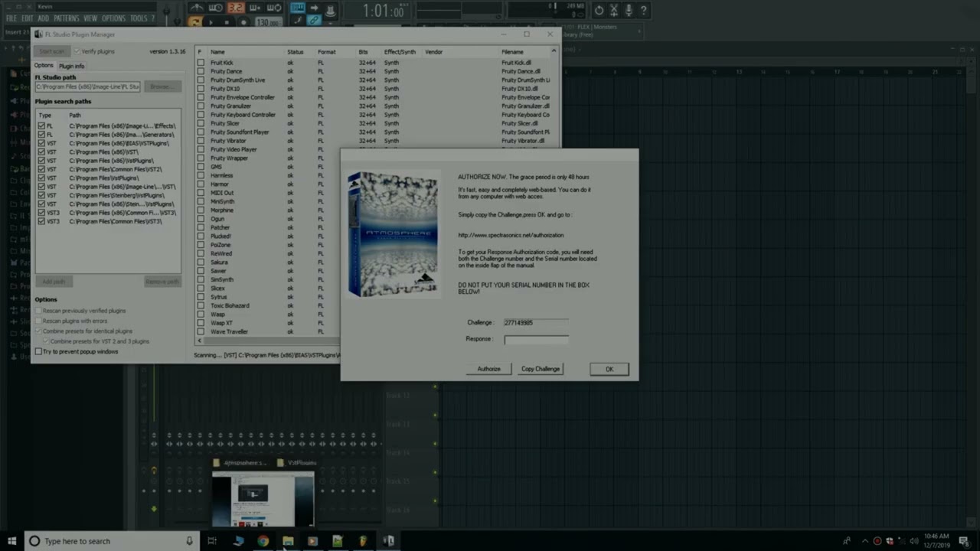Click the tempo display 130

pos(268,22)
